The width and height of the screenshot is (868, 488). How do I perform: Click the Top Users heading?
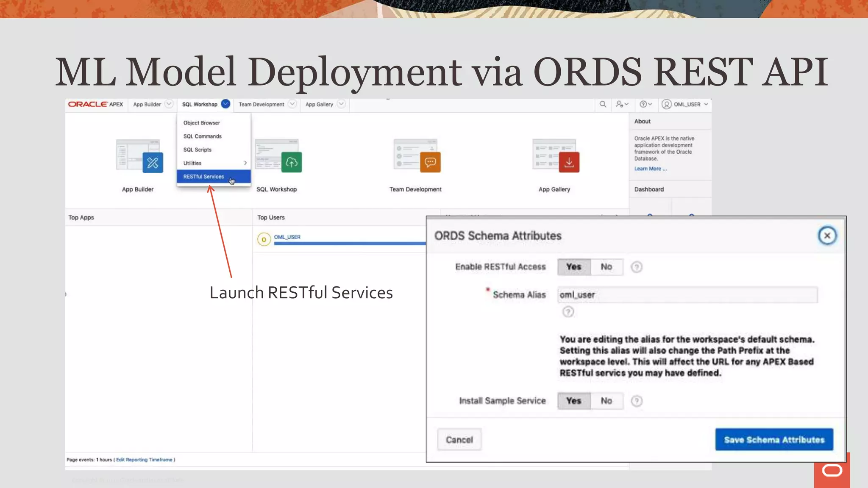pos(271,217)
